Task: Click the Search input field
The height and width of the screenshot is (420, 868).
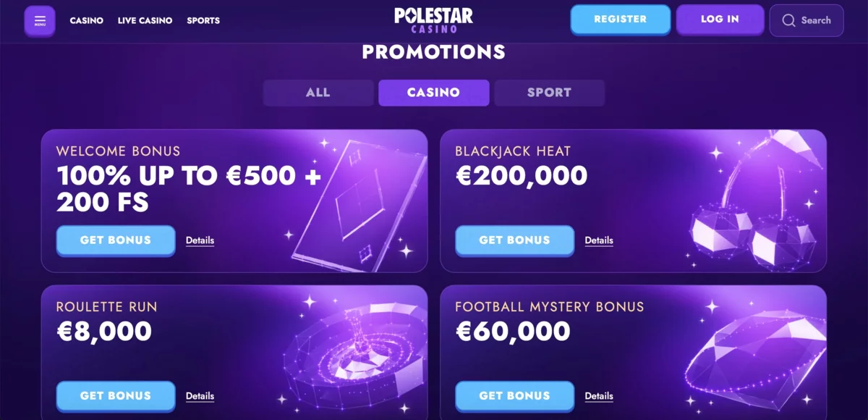Action: pyautogui.click(x=816, y=20)
